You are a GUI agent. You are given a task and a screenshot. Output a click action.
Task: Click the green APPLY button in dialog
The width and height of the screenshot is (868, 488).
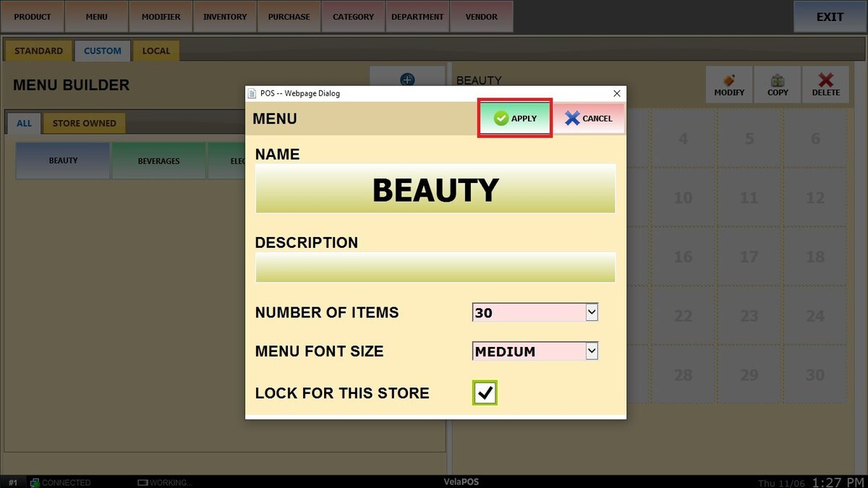point(515,118)
